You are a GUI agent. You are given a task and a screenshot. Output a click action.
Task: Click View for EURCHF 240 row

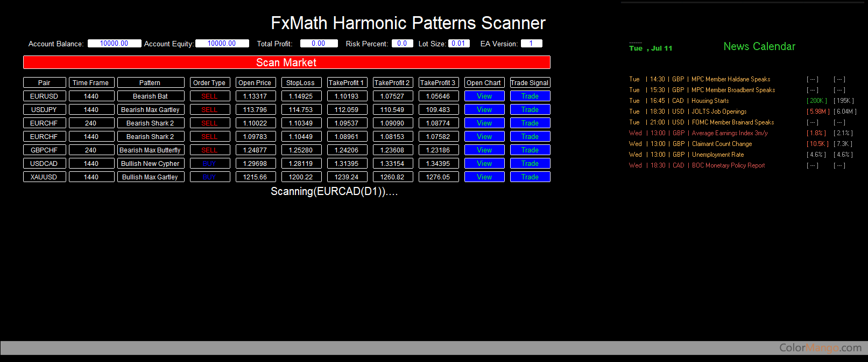click(484, 123)
